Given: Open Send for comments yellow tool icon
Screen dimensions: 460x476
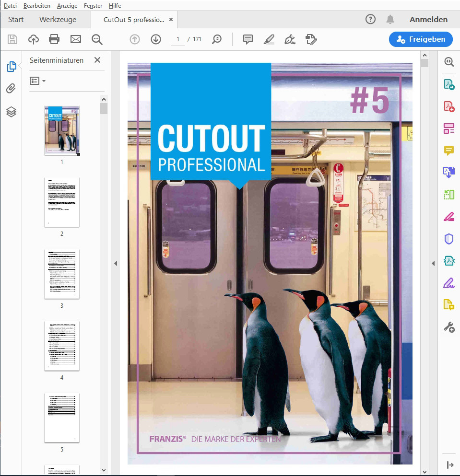Looking at the screenshot, I should [x=449, y=304].
